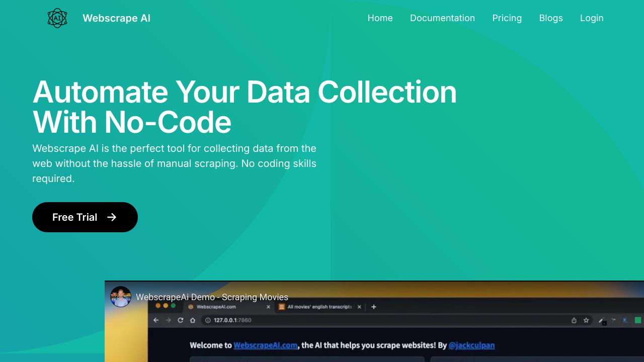Open the Blogs nav link
Image resolution: width=644 pixels, height=362 pixels.
(x=551, y=18)
